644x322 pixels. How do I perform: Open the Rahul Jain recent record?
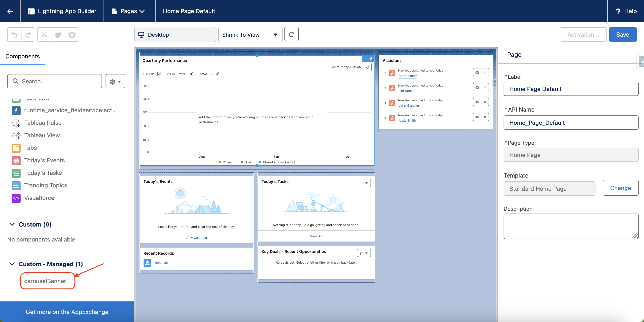coord(163,263)
